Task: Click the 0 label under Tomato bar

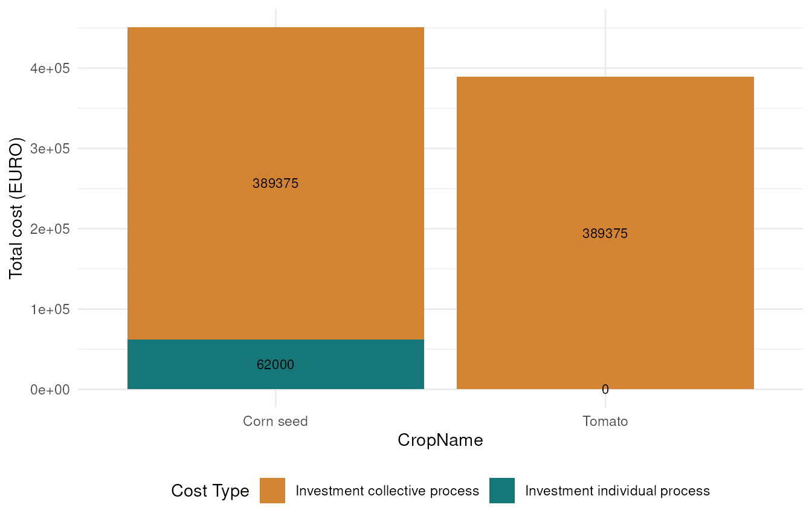Action: (605, 390)
